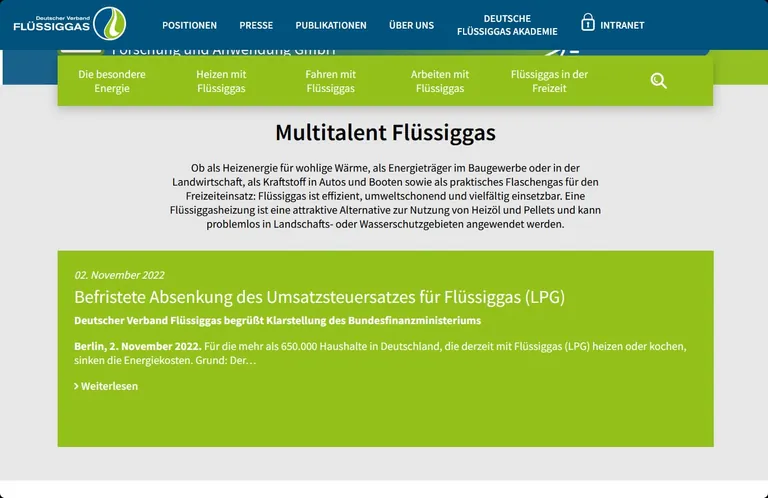Screen dimensions: 768x498
Task: Open Deutsche Flüssiggas Akademie
Action: [x=507, y=25]
